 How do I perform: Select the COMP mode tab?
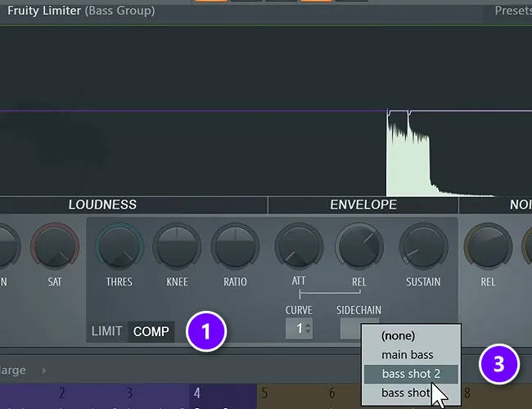pyautogui.click(x=151, y=331)
